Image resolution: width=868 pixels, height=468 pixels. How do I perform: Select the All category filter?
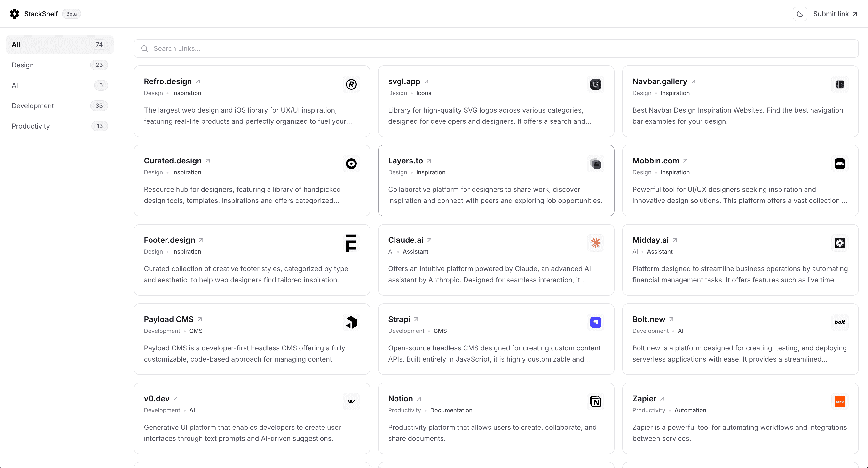60,45
